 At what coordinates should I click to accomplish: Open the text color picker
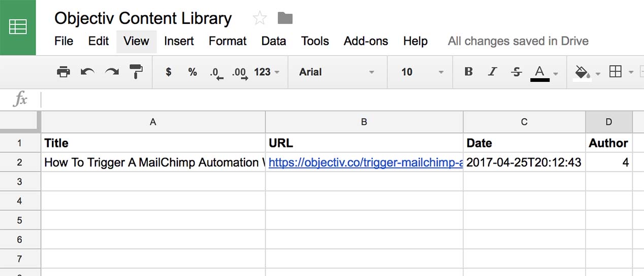(x=543, y=73)
